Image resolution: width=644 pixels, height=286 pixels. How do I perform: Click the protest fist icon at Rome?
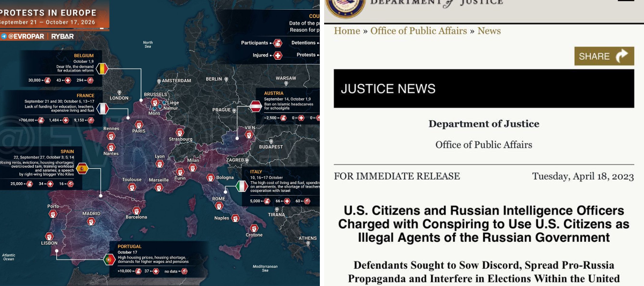[219, 206]
